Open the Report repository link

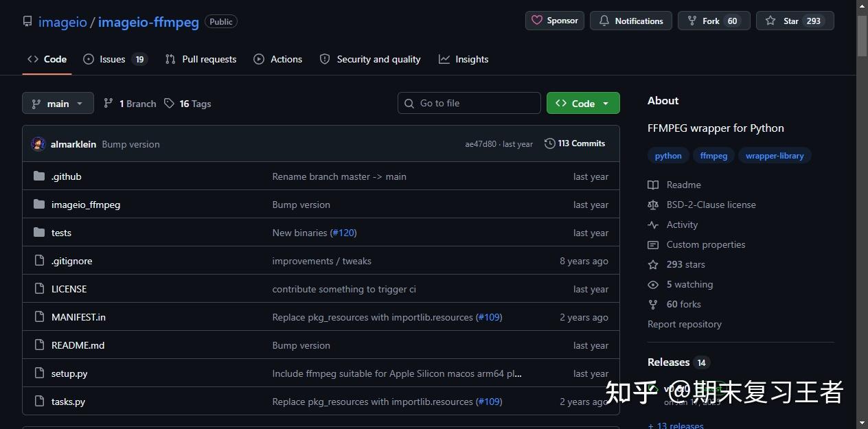(x=685, y=324)
